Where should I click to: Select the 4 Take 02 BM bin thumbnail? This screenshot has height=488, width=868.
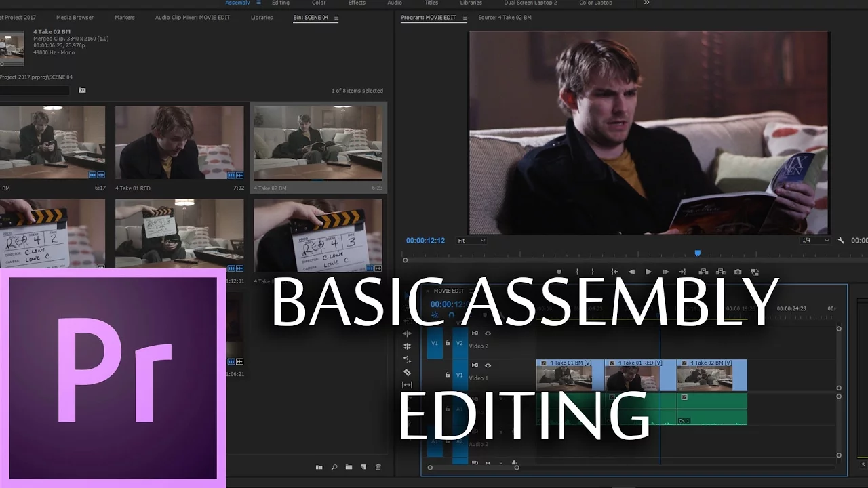318,142
